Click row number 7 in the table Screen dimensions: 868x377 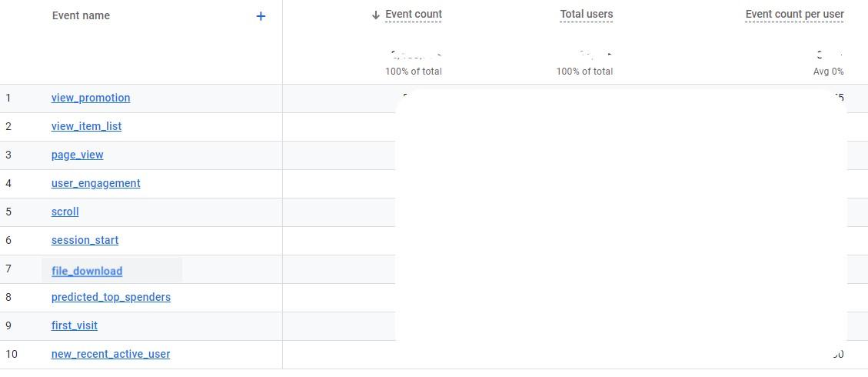pyautogui.click(x=8, y=269)
